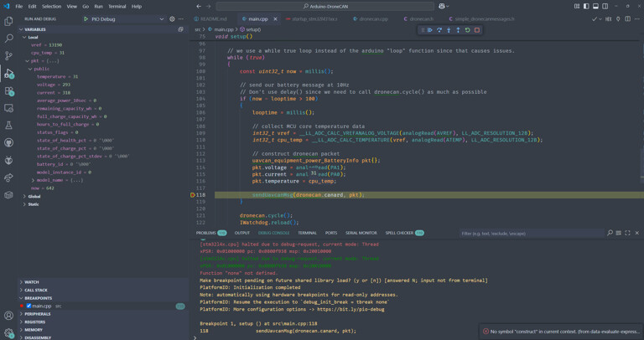Open the Extensions view icon
This screenshot has width=644, height=340.
(8, 91)
